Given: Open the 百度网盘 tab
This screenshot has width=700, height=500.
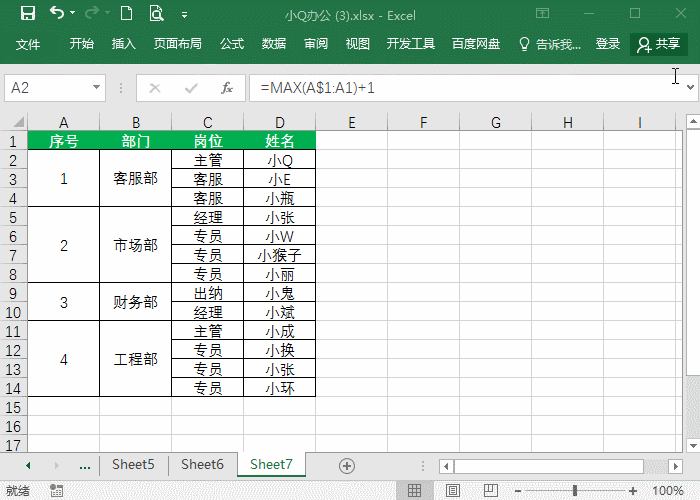Looking at the screenshot, I should click(x=476, y=44).
